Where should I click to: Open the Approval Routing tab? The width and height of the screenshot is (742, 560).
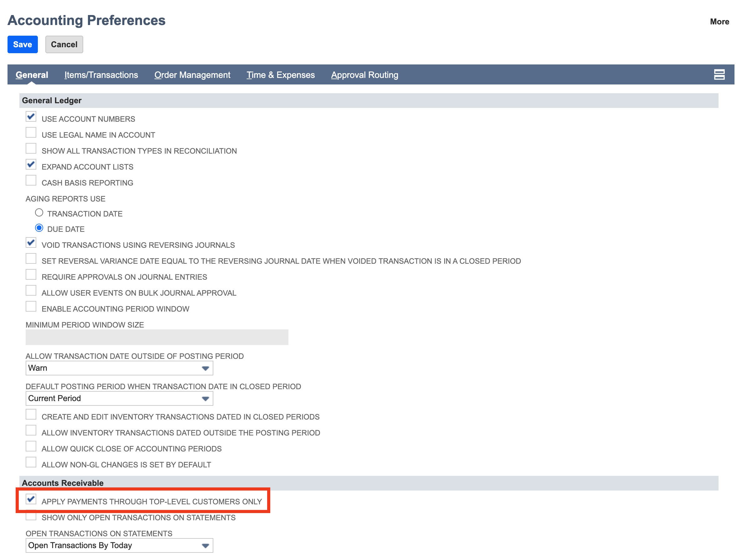tap(364, 75)
